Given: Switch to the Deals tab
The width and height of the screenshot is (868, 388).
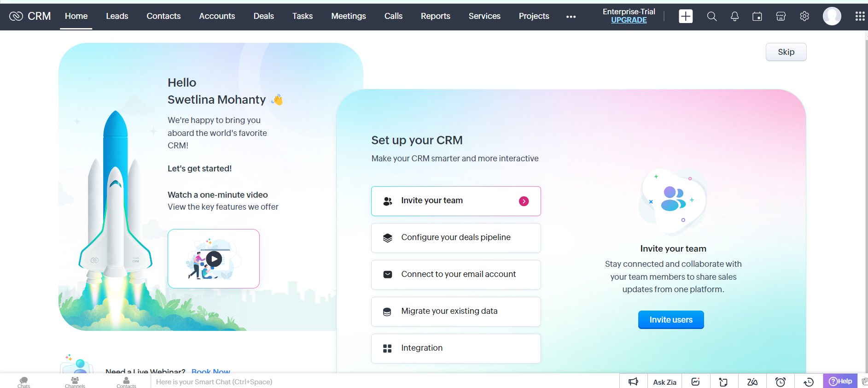Looking at the screenshot, I should [263, 16].
